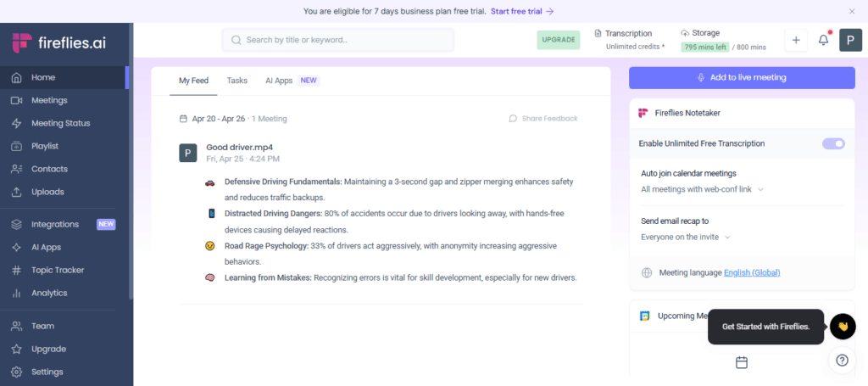Open the Good driver.mp4 meeting
Screen dimensions: 868x386
coord(239,147)
